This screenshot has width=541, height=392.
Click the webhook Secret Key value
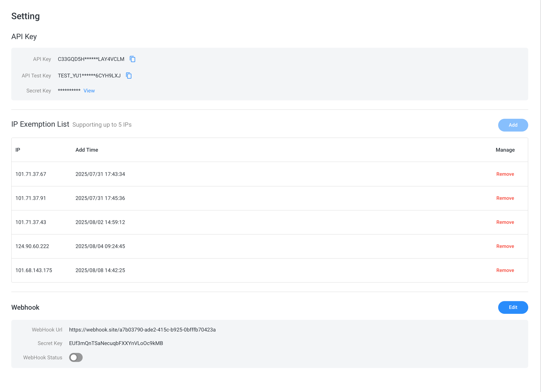click(116, 343)
